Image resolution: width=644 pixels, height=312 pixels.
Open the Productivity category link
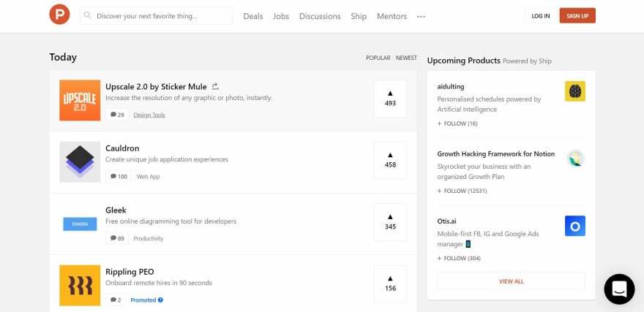(x=149, y=239)
